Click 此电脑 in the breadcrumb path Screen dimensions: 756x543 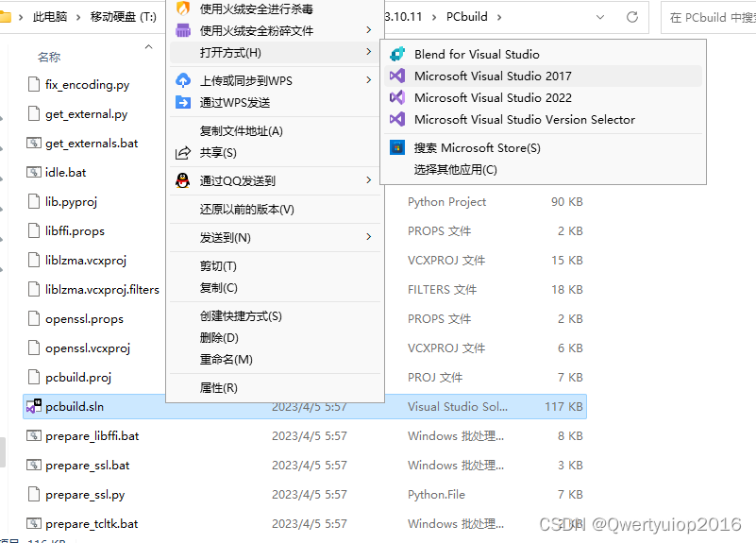50,17
